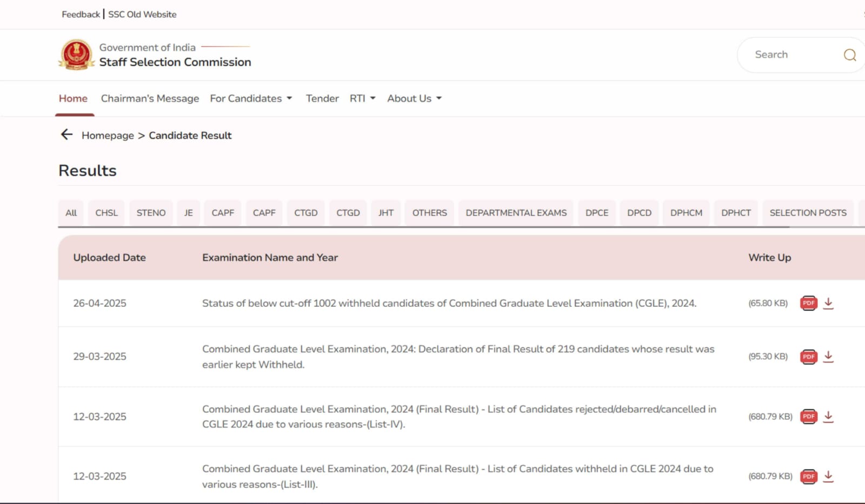Select the JHT tab
The height and width of the screenshot is (504, 865).
(x=386, y=213)
